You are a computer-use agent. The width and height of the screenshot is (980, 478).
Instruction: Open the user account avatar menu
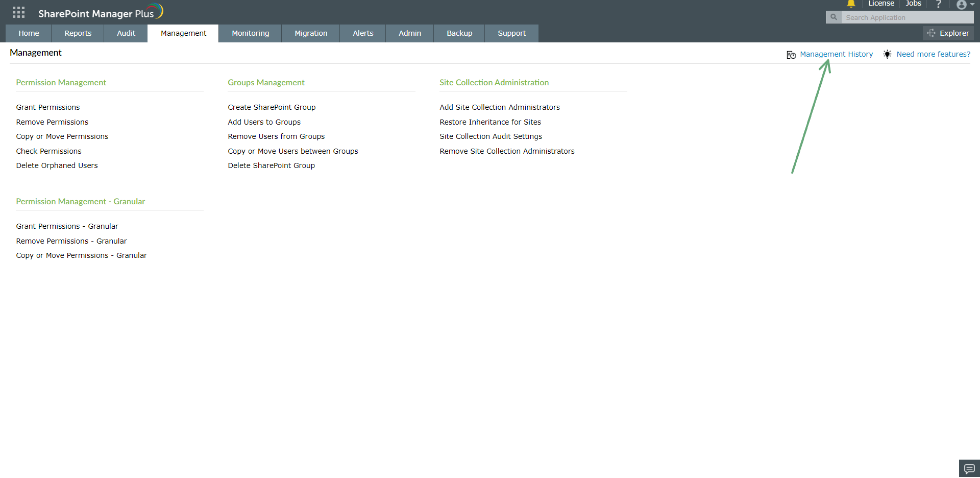[965, 5]
